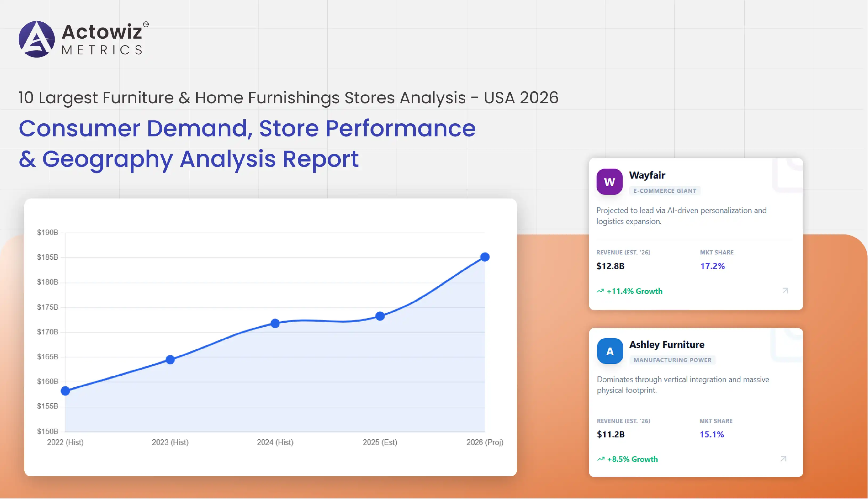Click the Wayfair card title
This screenshot has width=868, height=499.
pyautogui.click(x=647, y=175)
